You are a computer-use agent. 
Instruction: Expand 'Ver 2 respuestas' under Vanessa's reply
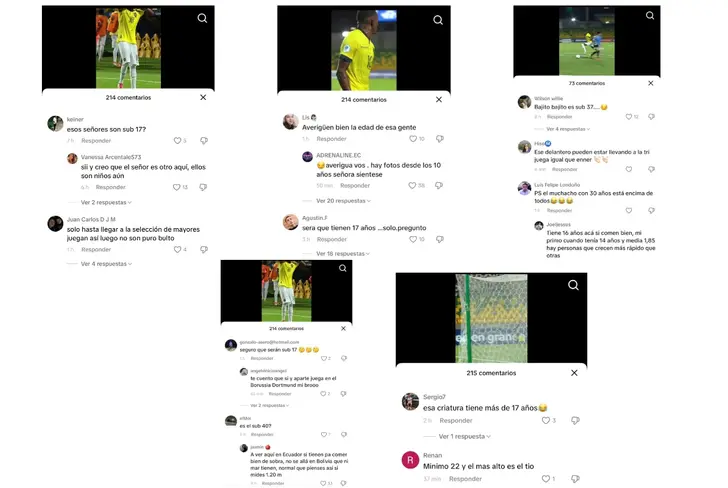pos(106,202)
